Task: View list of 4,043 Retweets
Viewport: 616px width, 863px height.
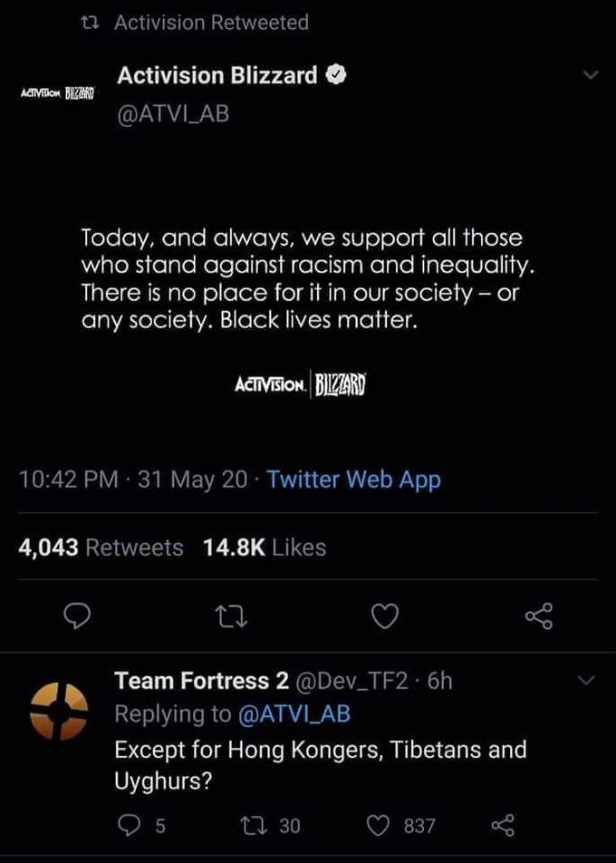Action: 101,548
